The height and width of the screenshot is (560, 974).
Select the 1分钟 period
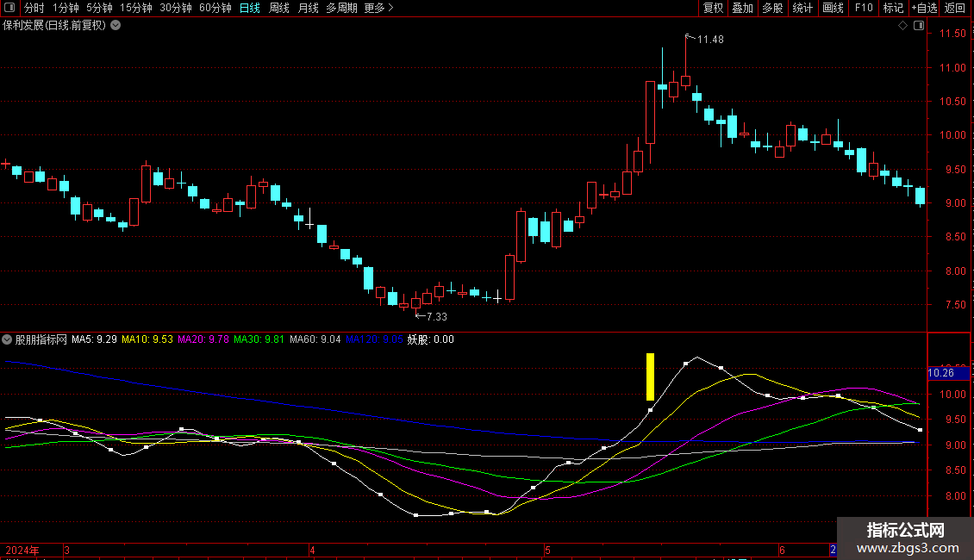(66, 8)
